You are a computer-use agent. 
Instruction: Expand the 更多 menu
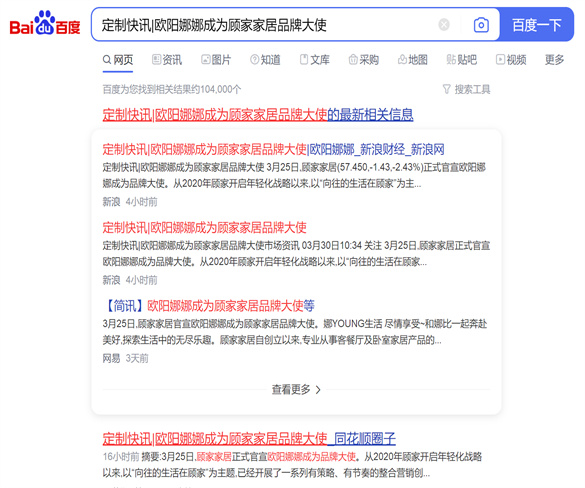pos(554,60)
